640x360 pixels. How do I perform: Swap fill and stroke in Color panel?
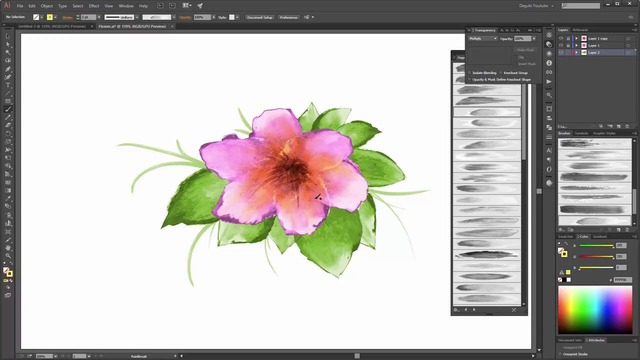[567, 244]
